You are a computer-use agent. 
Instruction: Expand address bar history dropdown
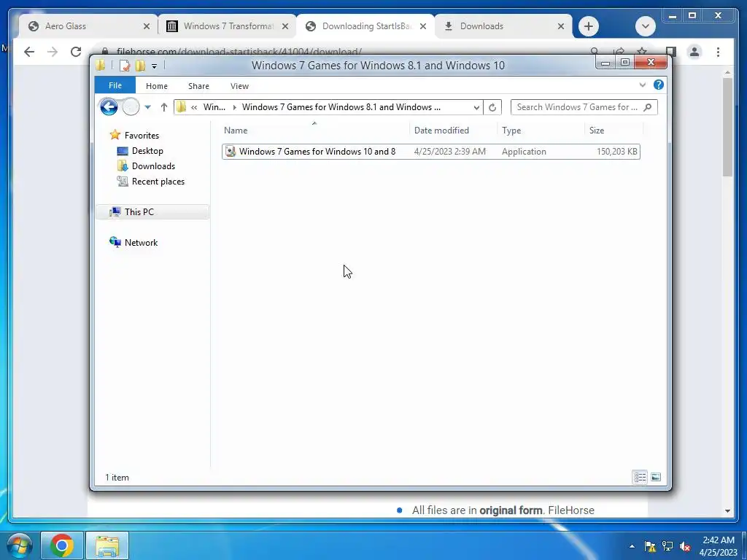point(476,108)
